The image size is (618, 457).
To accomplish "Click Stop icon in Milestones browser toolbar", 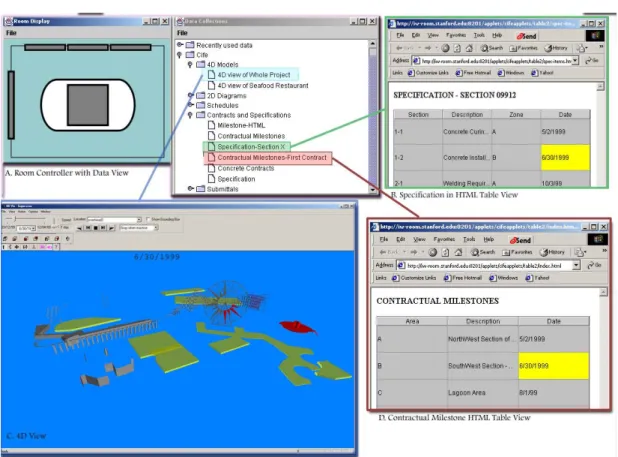I will (x=433, y=252).
